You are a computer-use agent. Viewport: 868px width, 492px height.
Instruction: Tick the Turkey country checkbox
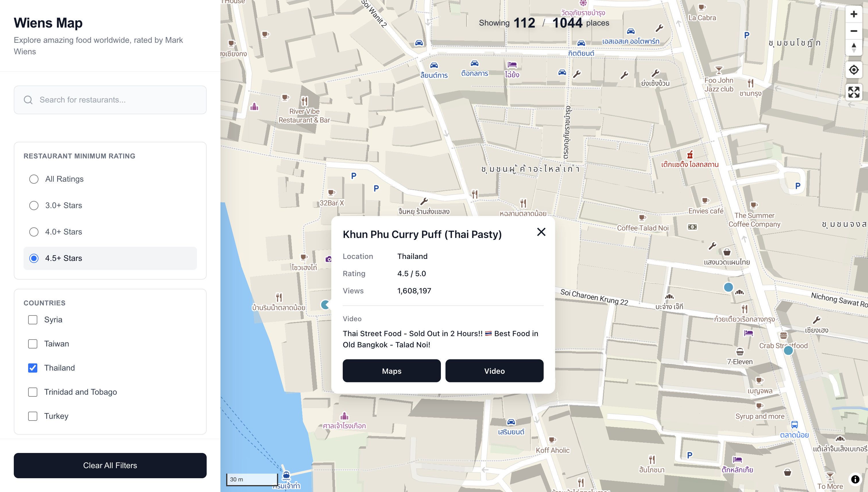click(x=33, y=416)
